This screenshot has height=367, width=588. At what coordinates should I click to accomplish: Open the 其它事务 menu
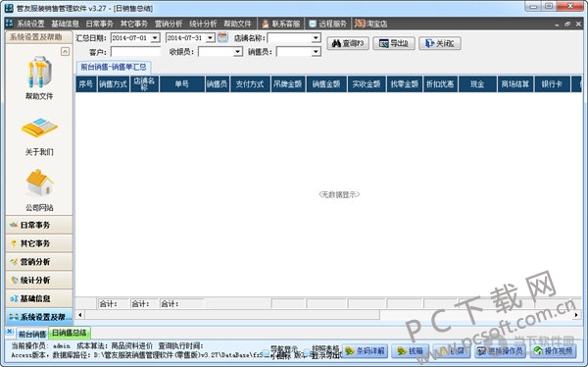pos(134,24)
